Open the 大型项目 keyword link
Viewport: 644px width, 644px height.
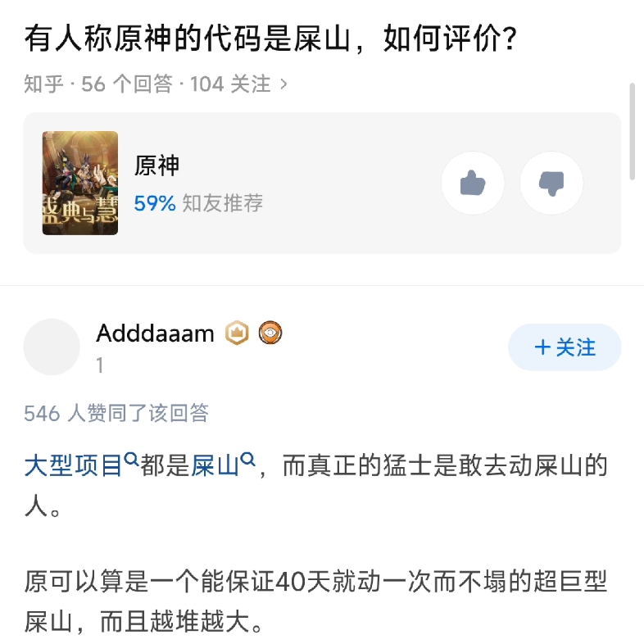(x=73, y=466)
